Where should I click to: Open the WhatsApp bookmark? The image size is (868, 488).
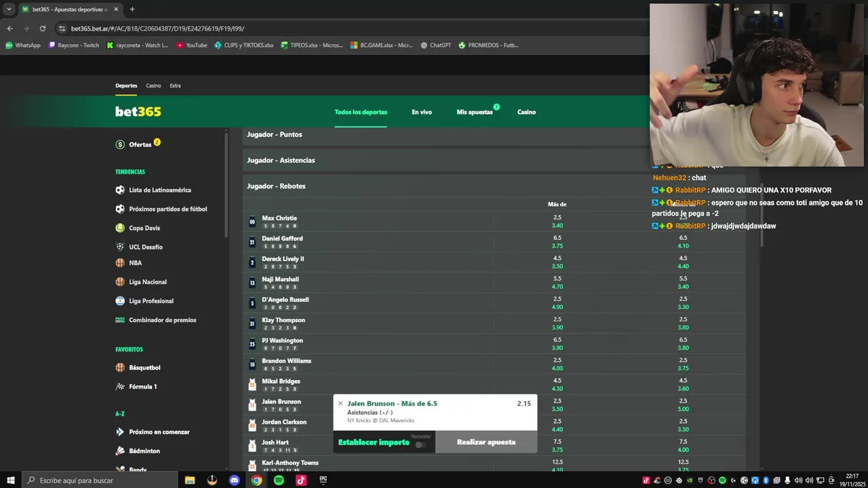tap(23, 45)
